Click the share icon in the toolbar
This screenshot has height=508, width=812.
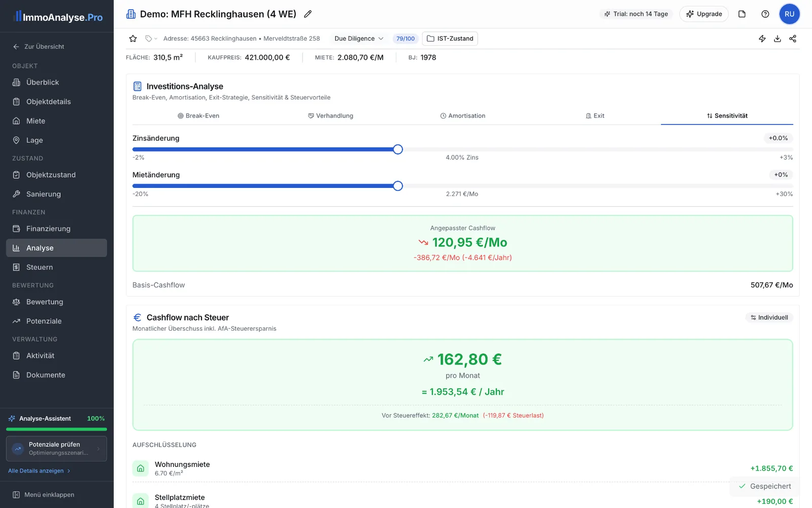[793, 39]
